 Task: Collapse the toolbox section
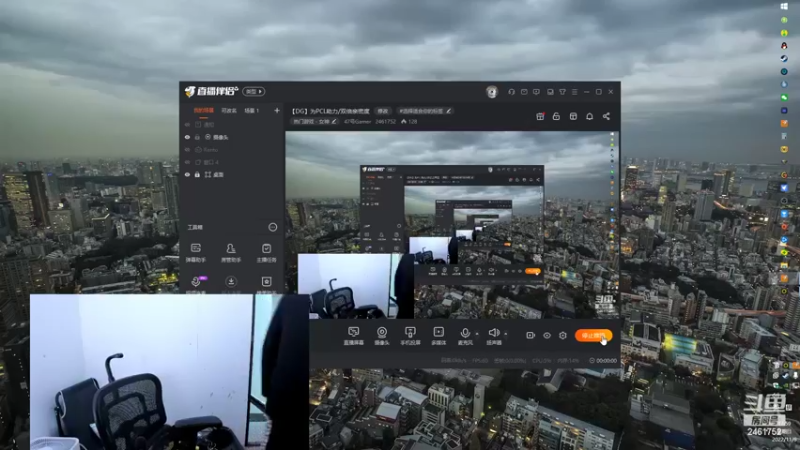coord(273,227)
